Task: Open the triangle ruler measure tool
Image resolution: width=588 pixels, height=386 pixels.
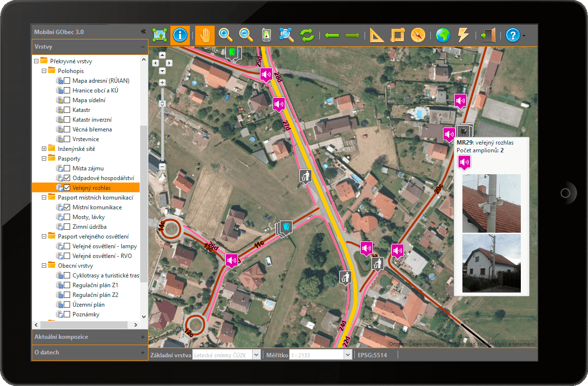Action: tap(377, 35)
